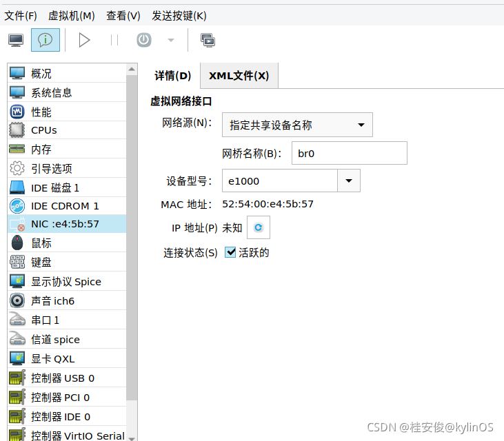Click the hardware list scrollbar down arrow

point(132,438)
